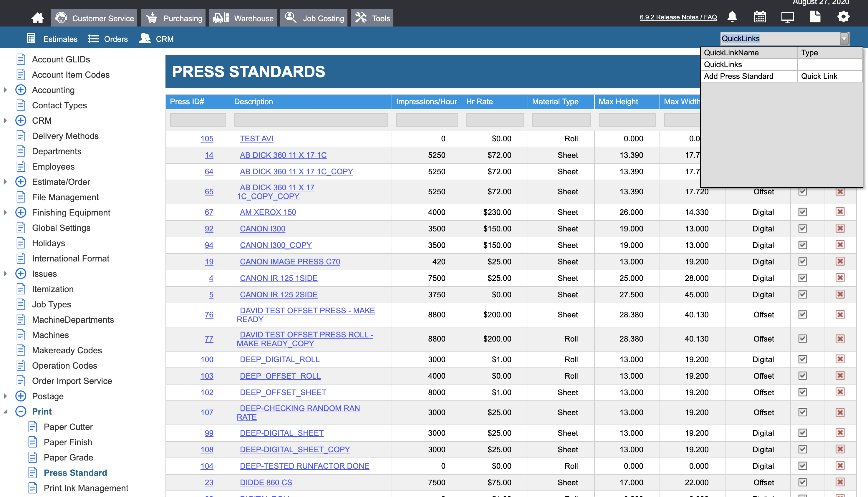Click the CRM sidebar plus circle icon
868x497 pixels.
pyautogui.click(x=21, y=120)
